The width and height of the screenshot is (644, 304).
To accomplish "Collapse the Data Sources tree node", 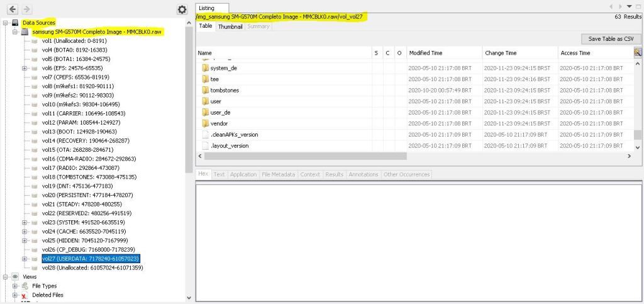I will 5,23.
